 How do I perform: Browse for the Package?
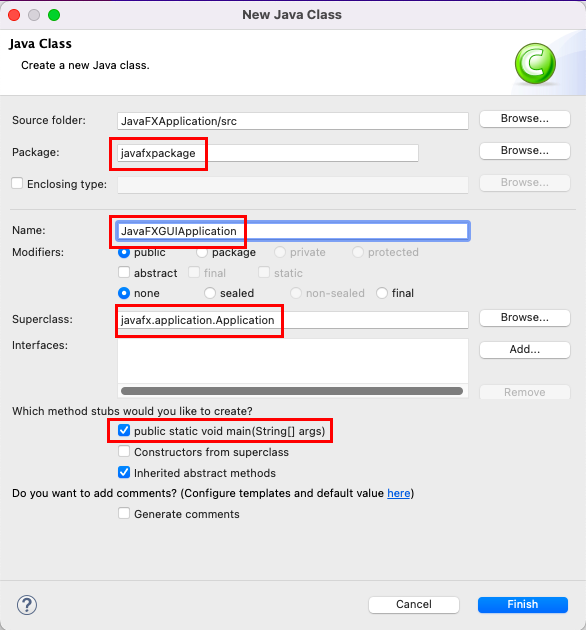click(x=525, y=151)
